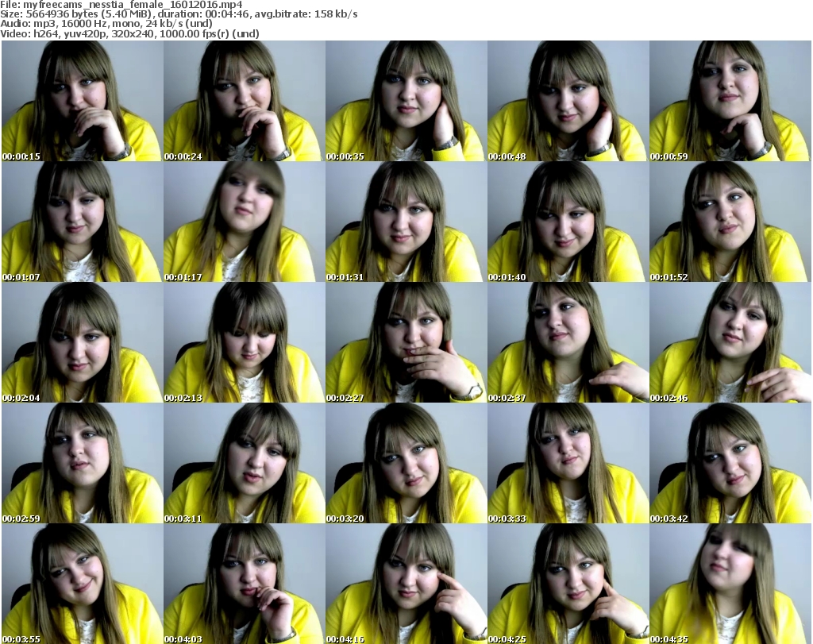Click the thumbnail at 00:03:20
The width and height of the screenshot is (813, 644).
(406, 463)
